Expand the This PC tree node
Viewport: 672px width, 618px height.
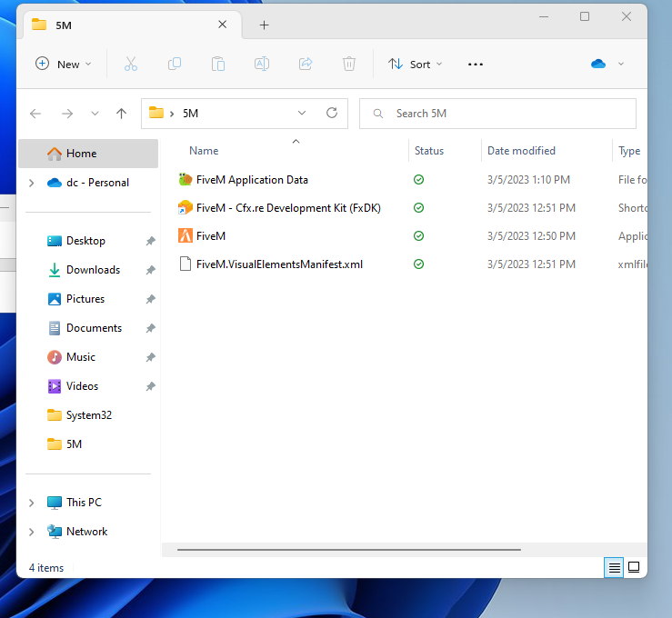pos(32,503)
